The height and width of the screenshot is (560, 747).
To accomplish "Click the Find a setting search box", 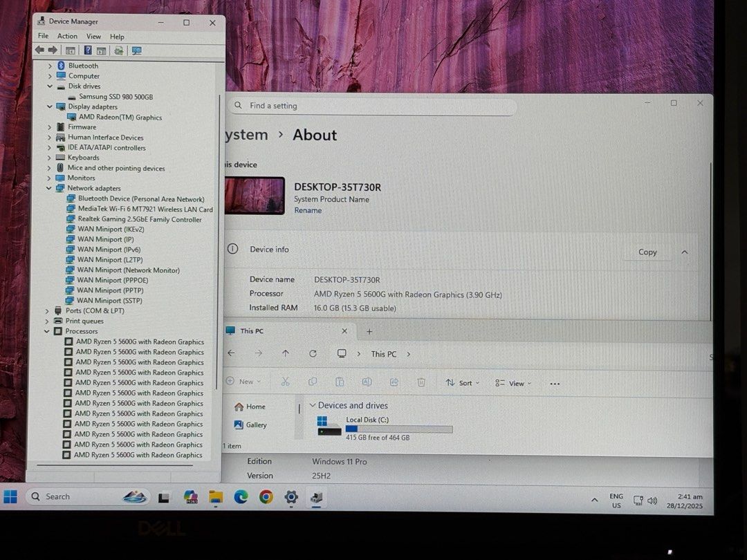I will (373, 106).
